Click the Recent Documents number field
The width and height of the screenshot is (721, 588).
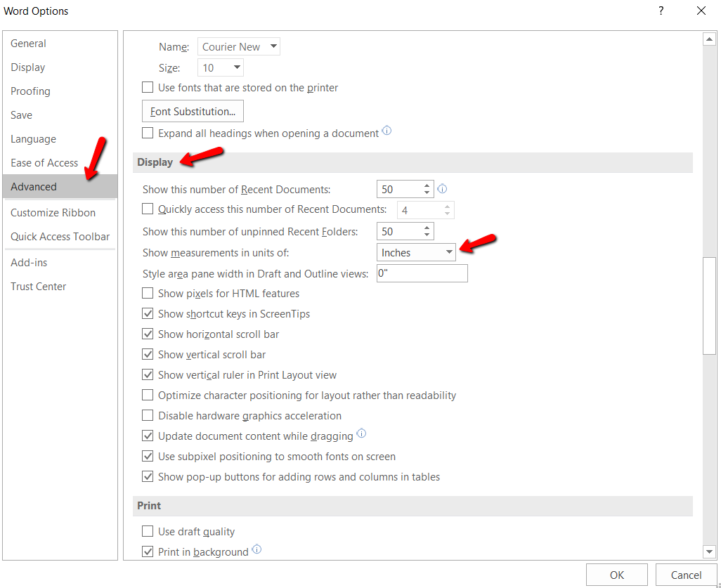tap(399, 189)
